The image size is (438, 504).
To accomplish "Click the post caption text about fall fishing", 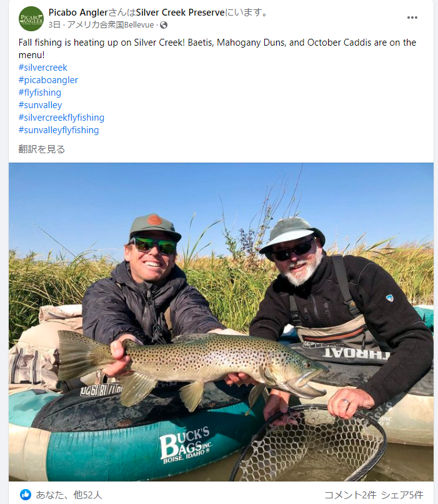I will tap(217, 49).
